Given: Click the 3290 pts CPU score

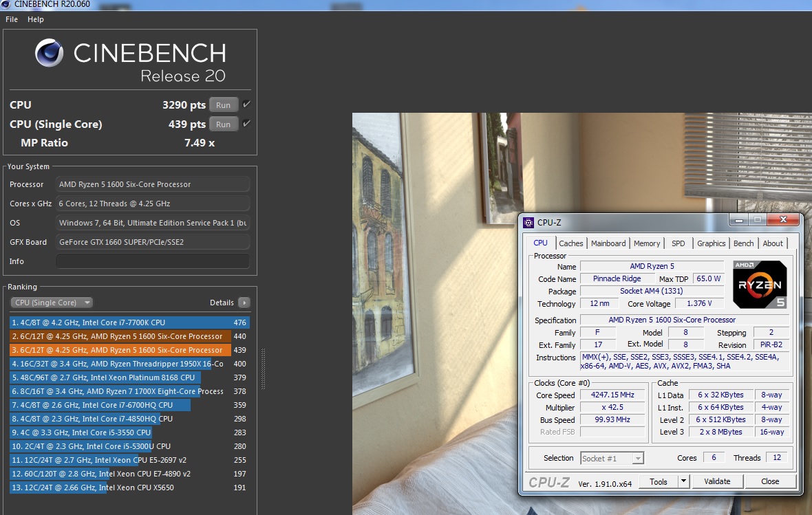Looking at the screenshot, I should (184, 105).
